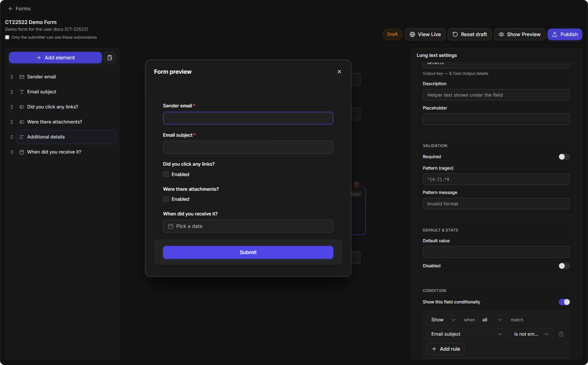
Task: Click the toggle icon of Were there attachments?
Action: tap(22, 122)
